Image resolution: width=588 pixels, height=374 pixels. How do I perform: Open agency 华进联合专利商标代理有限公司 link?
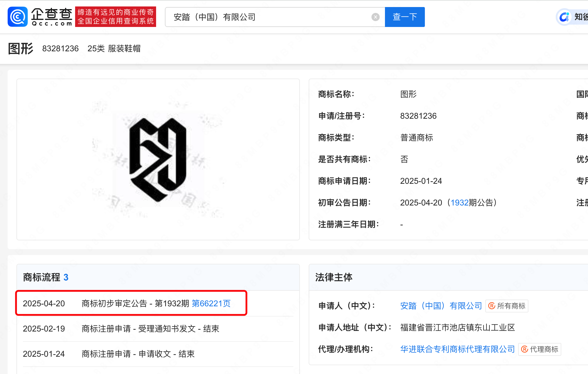[x=457, y=349]
